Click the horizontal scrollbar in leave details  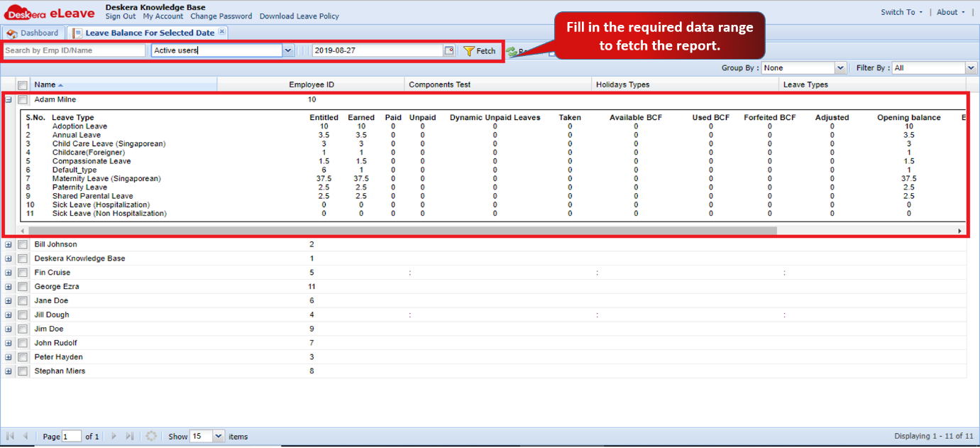pyautogui.click(x=402, y=231)
